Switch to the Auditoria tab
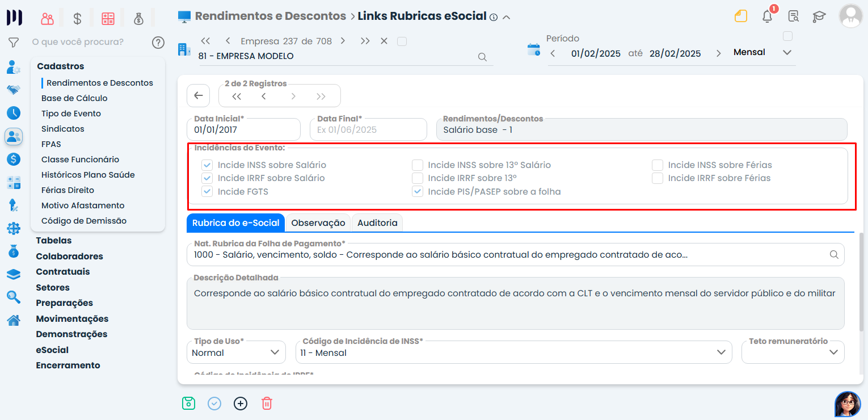The width and height of the screenshot is (868, 420). point(377,223)
